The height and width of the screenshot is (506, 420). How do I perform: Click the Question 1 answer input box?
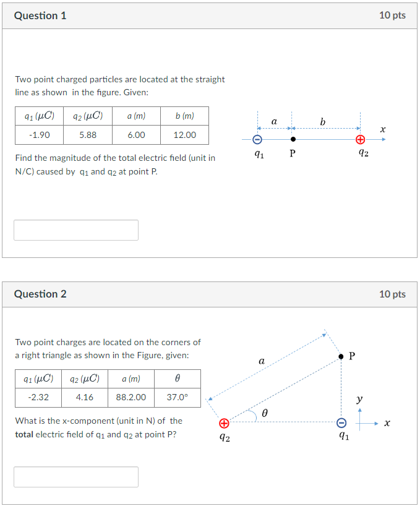tap(75, 229)
